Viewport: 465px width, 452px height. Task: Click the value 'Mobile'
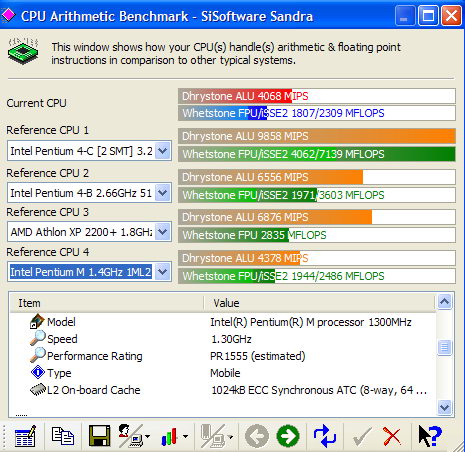(225, 373)
